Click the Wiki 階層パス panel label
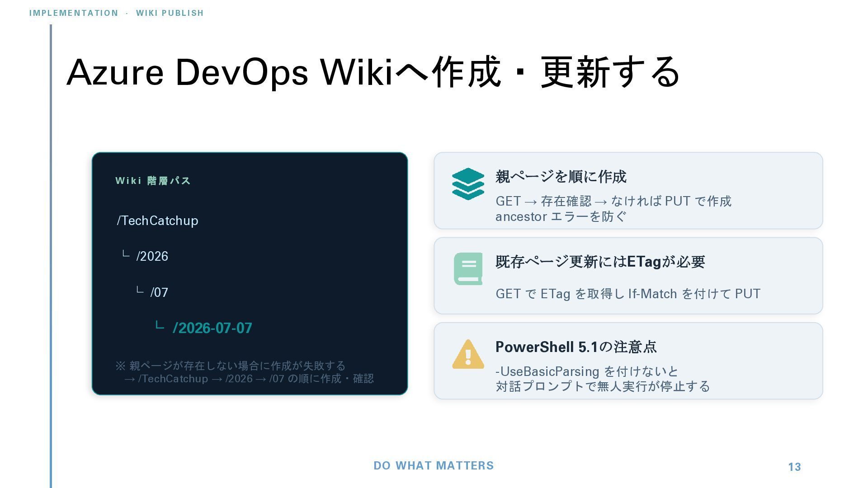Viewport: 868px width, 488px height. coord(153,181)
